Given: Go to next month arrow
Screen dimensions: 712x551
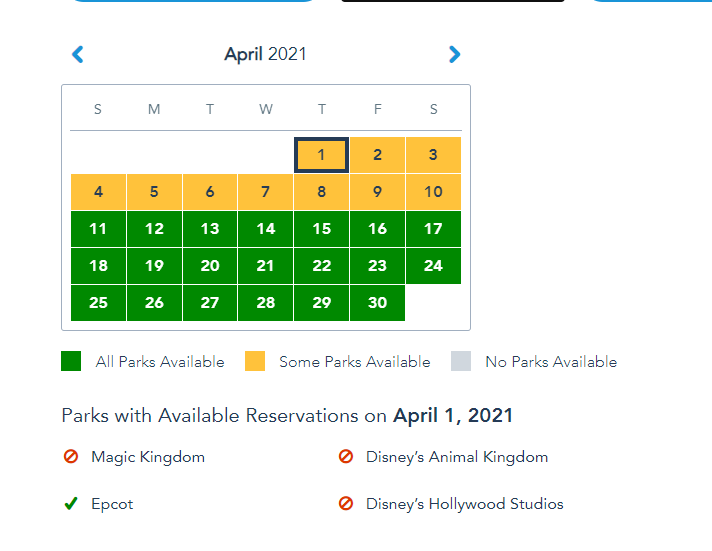Looking at the screenshot, I should point(454,54).
